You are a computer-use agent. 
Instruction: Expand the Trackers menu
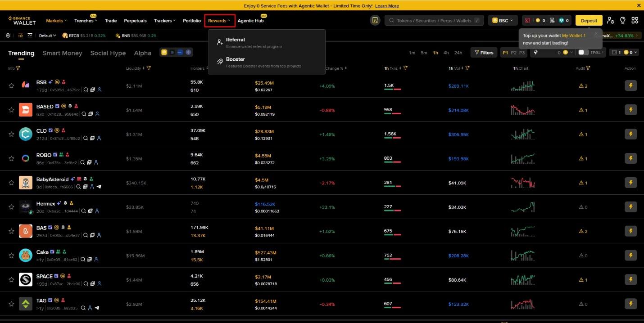(x=165, y=21)
